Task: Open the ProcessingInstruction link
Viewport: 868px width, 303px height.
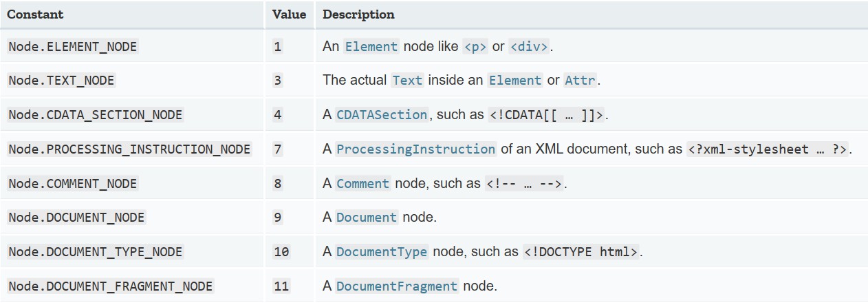Action: click(x=415, y=149)
